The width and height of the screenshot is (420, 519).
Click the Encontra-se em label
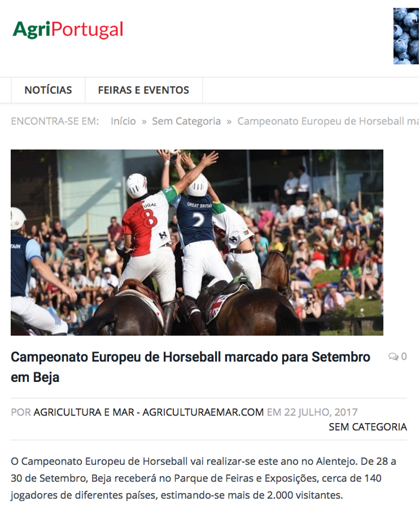[x=55, y=121]
